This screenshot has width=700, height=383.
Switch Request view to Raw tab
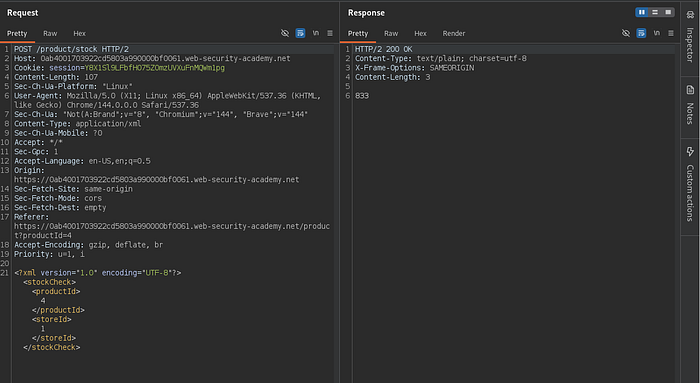(50, 33)
